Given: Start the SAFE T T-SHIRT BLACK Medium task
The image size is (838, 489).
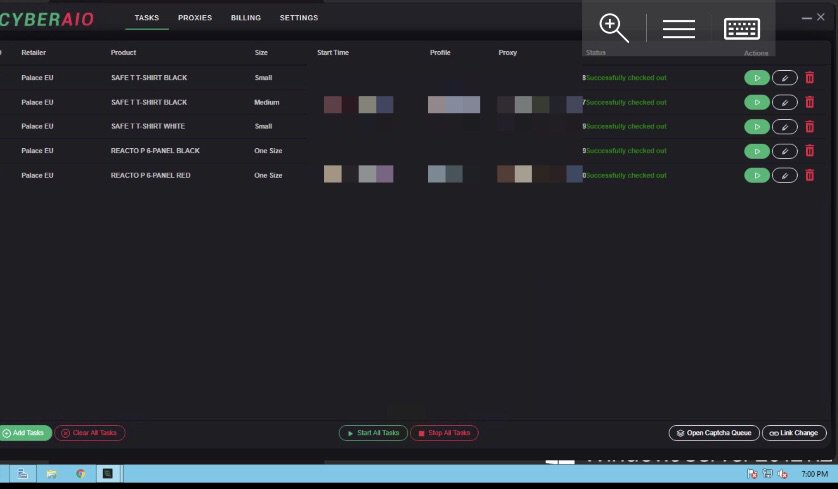Looking at the screenshot, I should pos(757,103).
